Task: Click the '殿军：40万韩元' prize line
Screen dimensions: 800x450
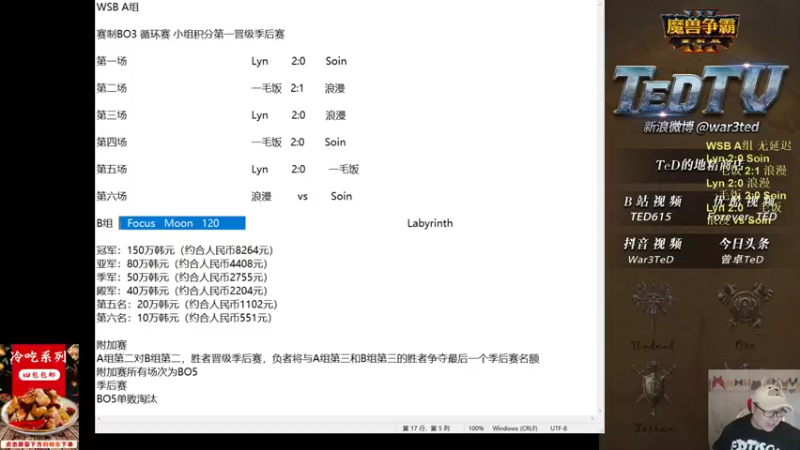Action: pyautogui.click(x=182, y=291)
